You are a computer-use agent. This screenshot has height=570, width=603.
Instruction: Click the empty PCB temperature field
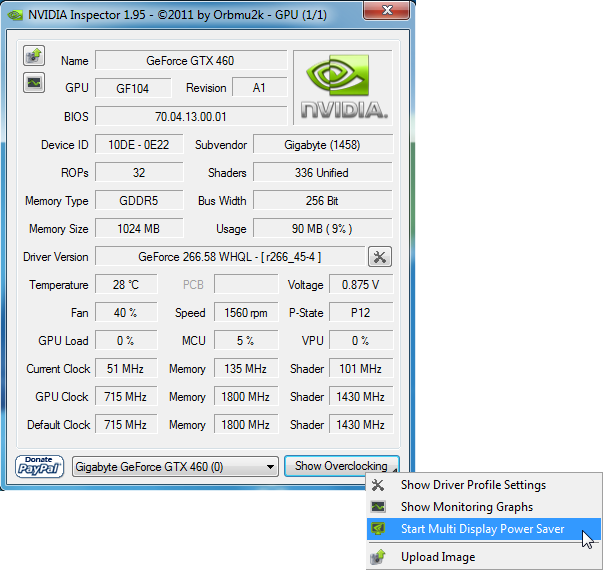(x=246, y=285)
